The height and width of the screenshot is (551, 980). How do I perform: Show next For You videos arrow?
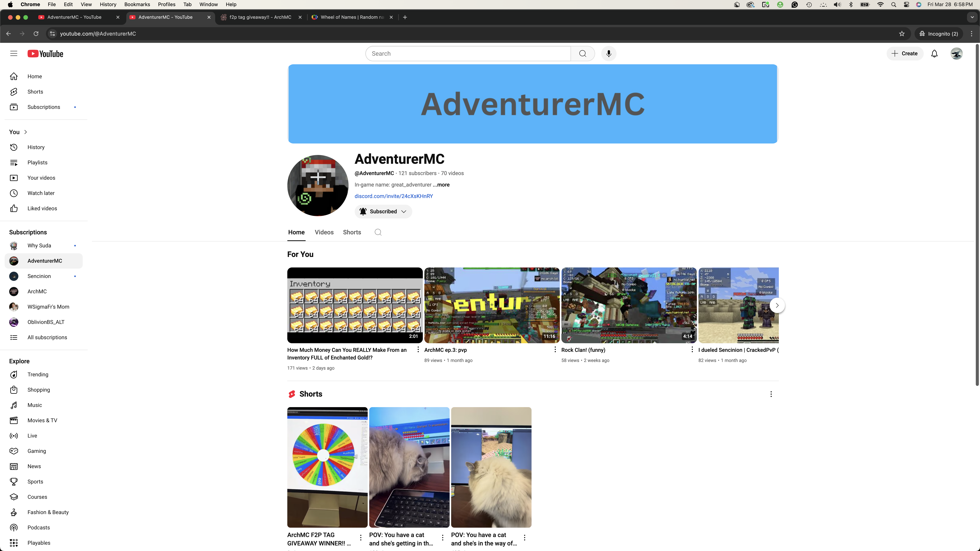(x=777, y=305)
